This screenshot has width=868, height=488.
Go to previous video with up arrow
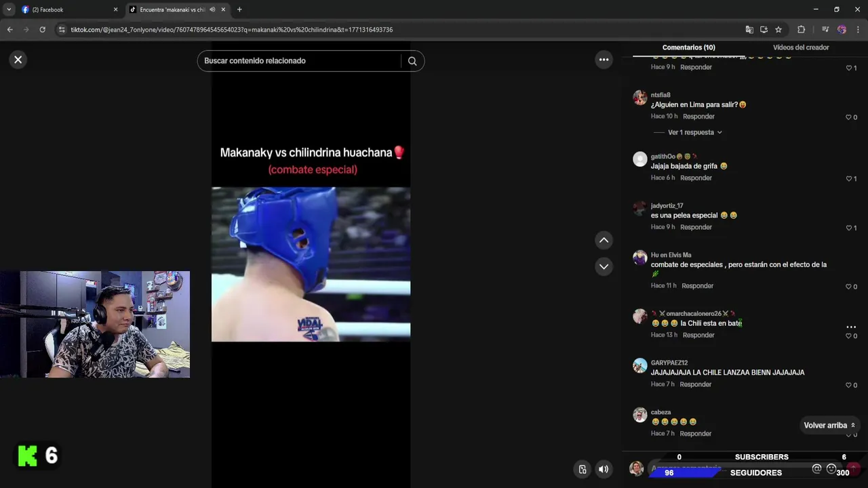(604, 240)
